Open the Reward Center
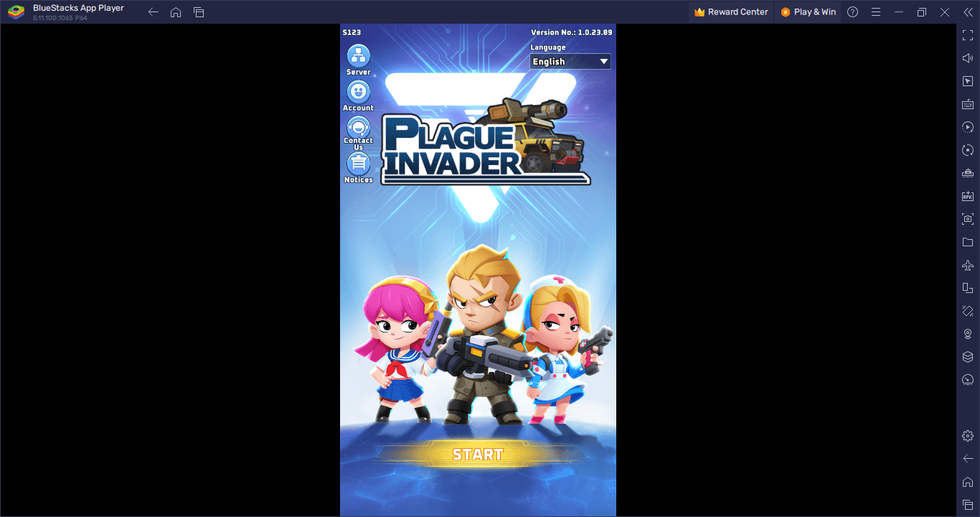The image size is (980, 517). tap(731, 12)
